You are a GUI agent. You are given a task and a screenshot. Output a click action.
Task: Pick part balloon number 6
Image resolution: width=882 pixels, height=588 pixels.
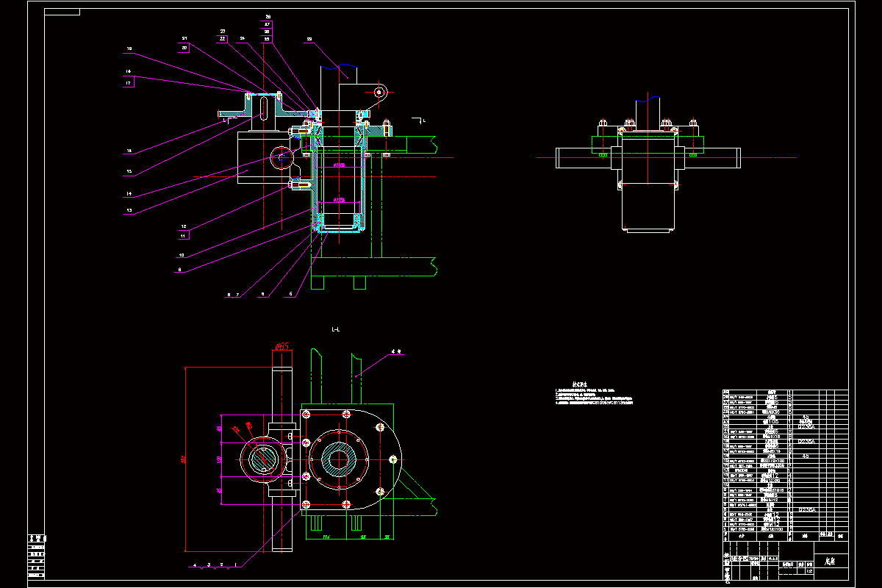pos(262,294)
